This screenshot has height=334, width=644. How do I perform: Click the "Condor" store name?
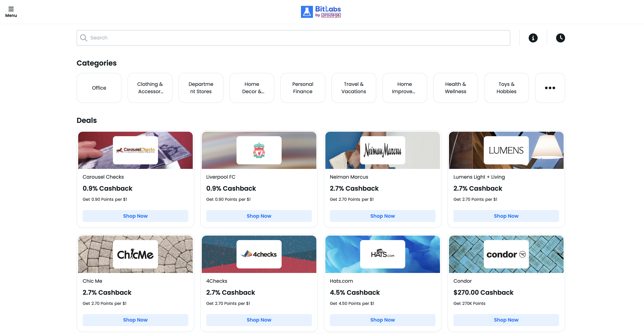[463, 281]
